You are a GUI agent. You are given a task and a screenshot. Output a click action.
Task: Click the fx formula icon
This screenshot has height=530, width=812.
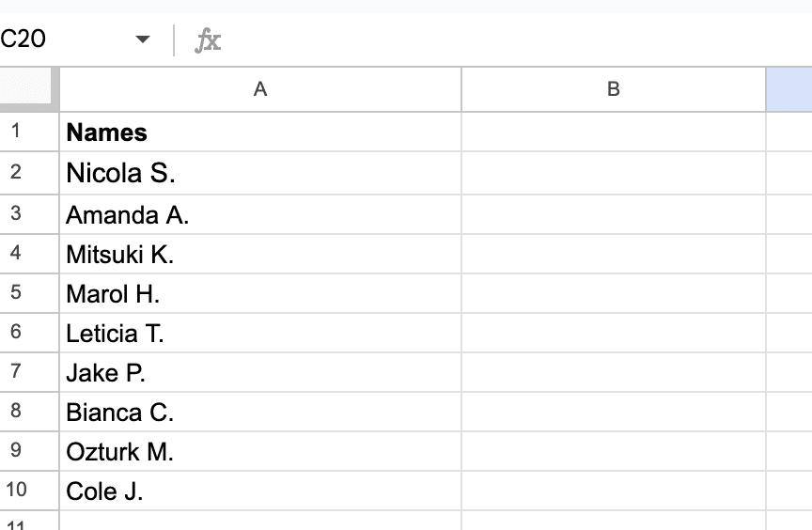[x=209, y=40]
